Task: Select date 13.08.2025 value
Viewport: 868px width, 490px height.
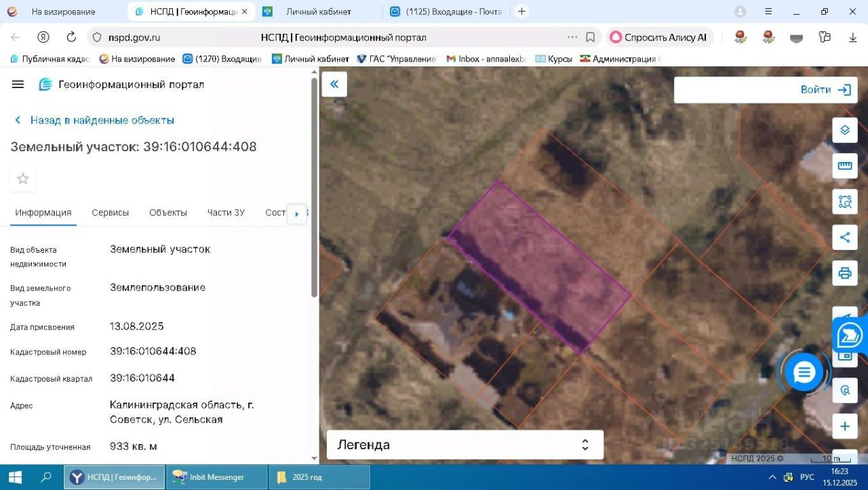Action: (x=137, y=326)
